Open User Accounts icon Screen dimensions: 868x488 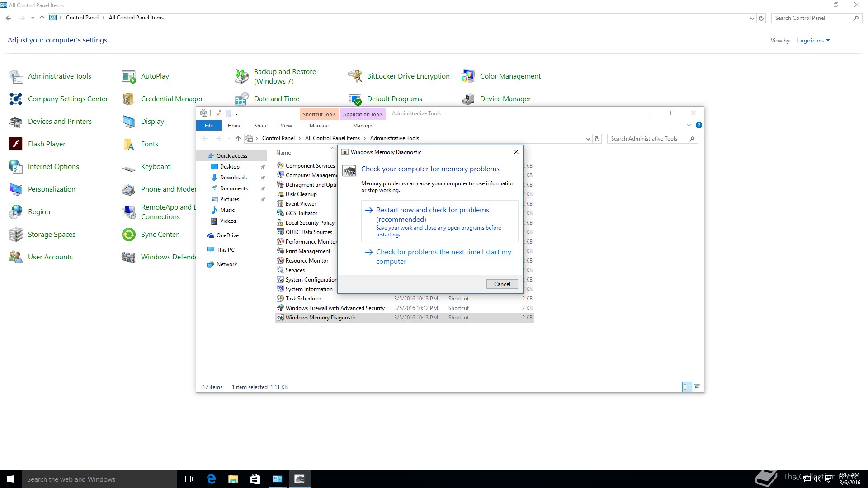(16, 257)
